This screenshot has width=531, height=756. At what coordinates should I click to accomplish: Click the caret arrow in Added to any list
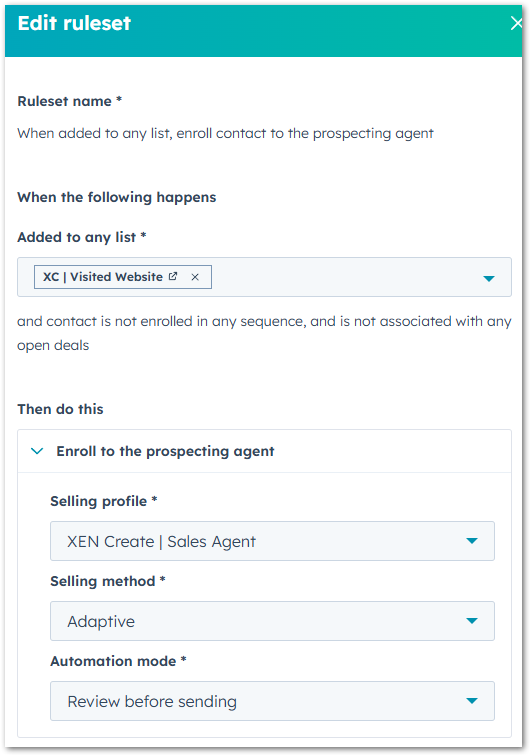click(x=489, y=278)
